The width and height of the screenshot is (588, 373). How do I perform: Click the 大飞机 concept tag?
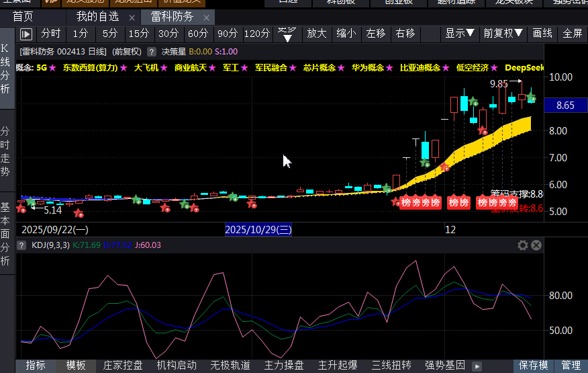point(146,68)
